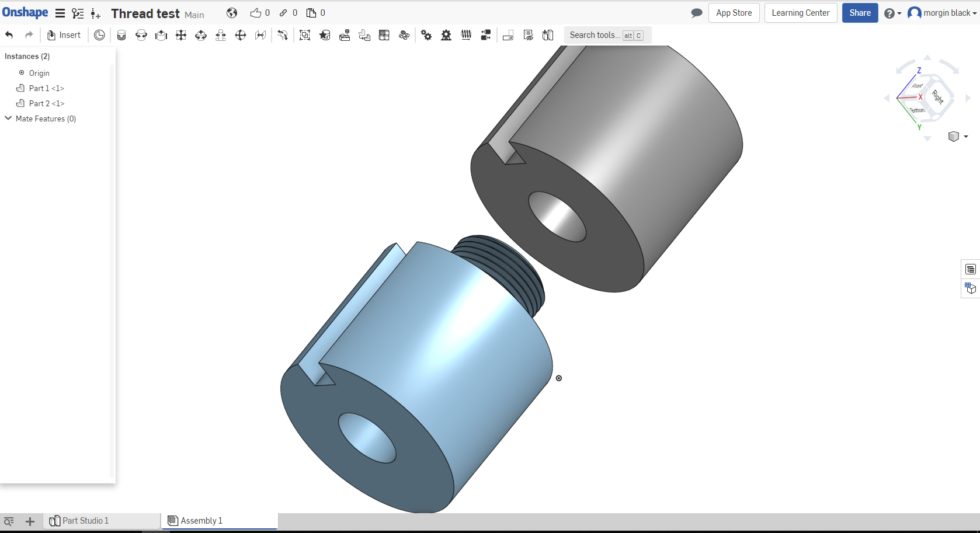Expand the Mate Features (0) section
The height and width of the screenshot is (533, 980).
(x=8, y=119)
